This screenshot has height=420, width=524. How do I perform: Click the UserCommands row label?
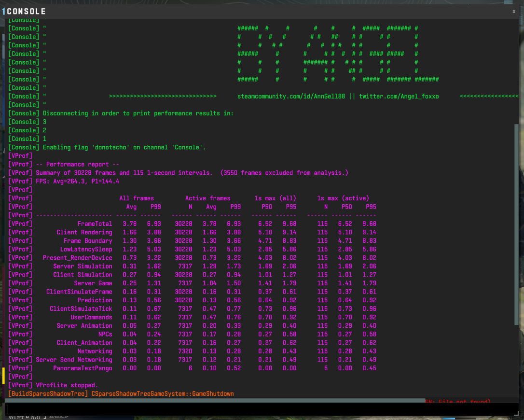(x=92, y=317)
